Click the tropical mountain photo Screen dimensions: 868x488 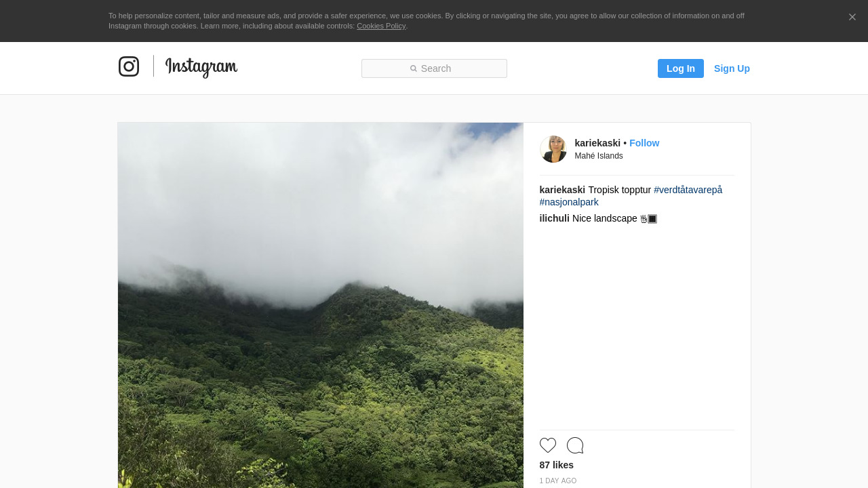tap(320, 305)
